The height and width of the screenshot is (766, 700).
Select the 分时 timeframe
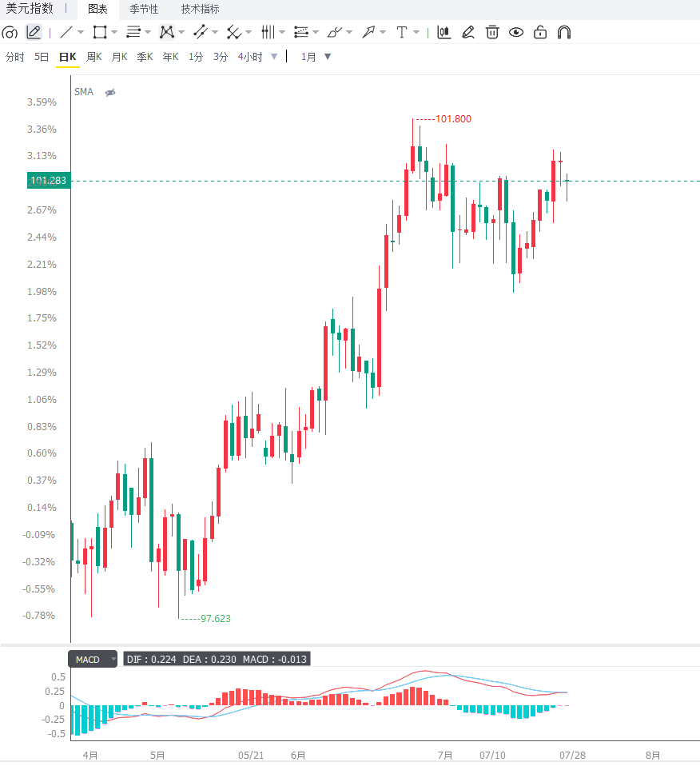tap(15, 57)
